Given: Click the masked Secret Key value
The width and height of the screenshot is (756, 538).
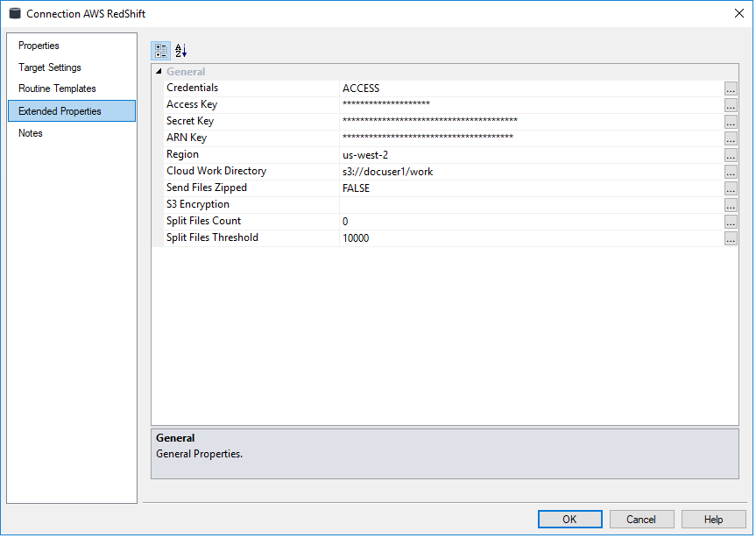Looking at the screenshot, I should (532, 122).
